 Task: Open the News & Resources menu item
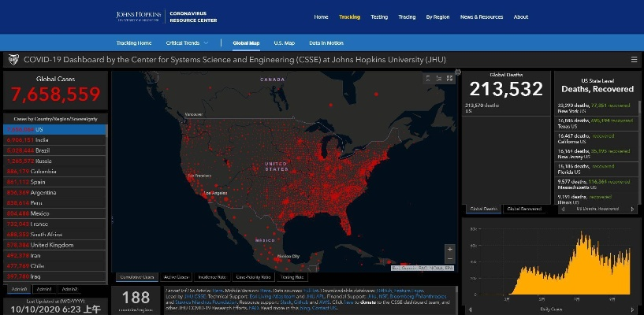(x=482, y=17)
